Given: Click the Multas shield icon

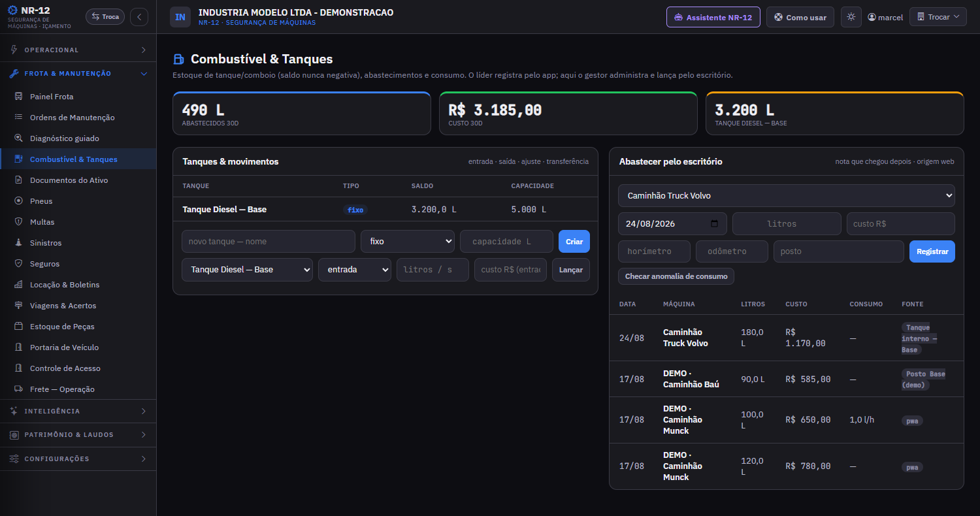Looking at the screenshot, I should [18, 222].
